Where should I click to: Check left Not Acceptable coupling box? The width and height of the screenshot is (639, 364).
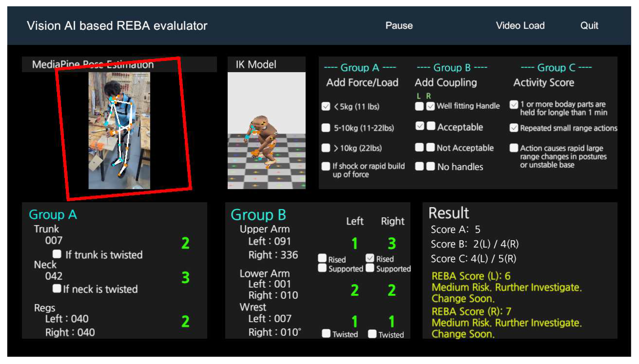pos(419,147)
